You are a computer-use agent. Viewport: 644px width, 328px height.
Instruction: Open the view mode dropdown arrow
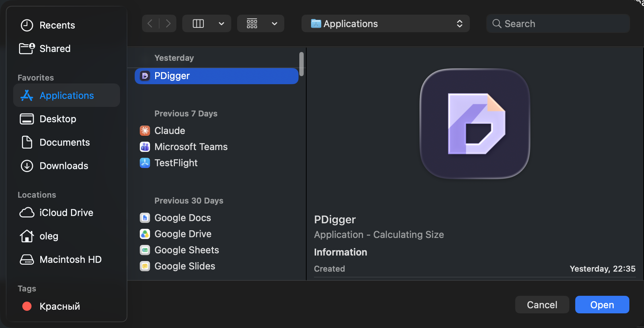point(221,24)
